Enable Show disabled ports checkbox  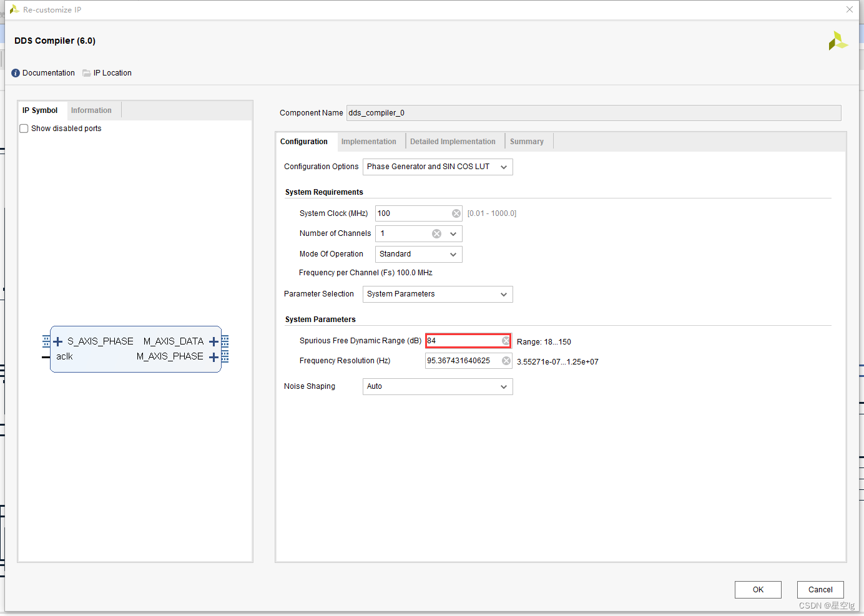point(24,129)
